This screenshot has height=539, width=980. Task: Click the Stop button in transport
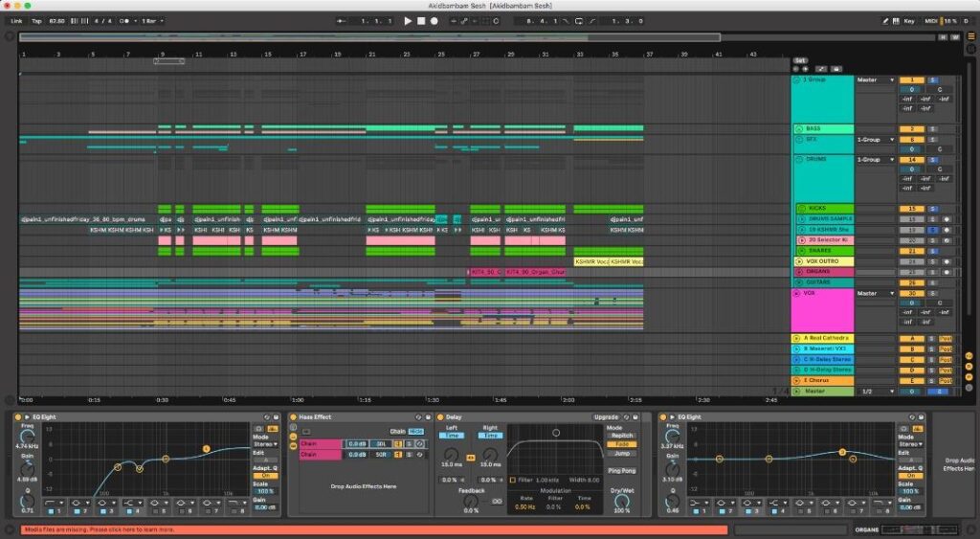421,20
